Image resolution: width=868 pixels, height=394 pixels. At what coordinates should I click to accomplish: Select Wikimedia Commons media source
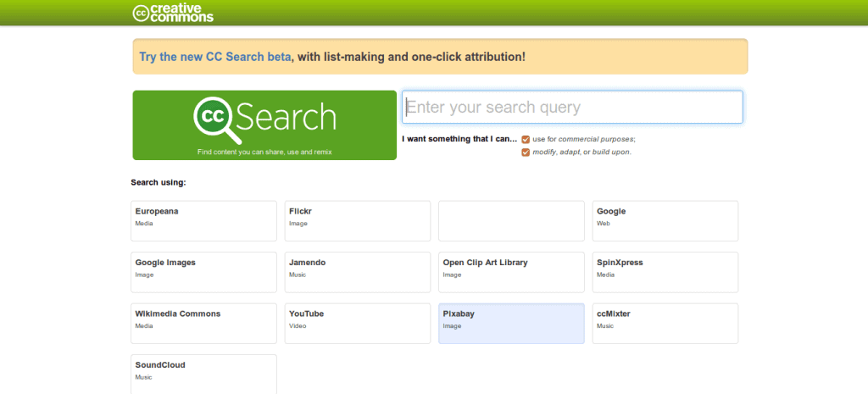203,324
